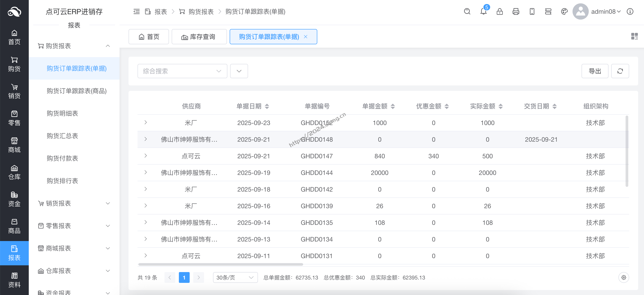This screenshot has height=295, width=644.
Task: Open the 商城 module in sidebar
Action: click(x=14, y=145)
